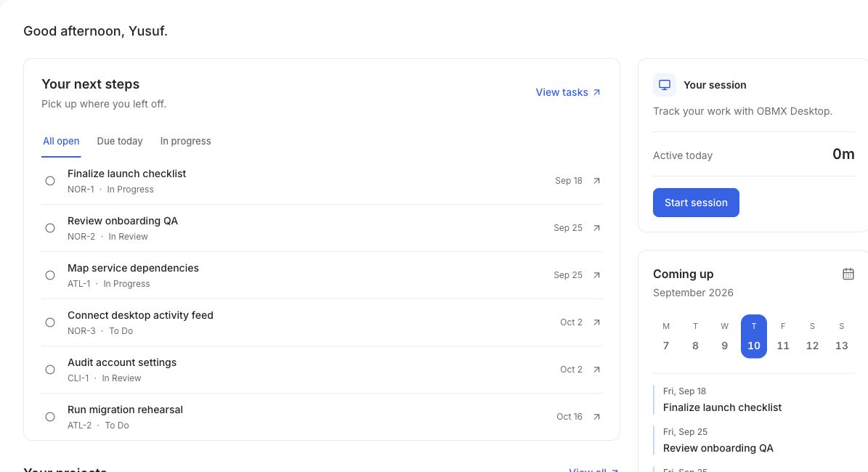Viewport: 868px width, 472px height.
Task: Open the Audit account settings arrow icon
Action: point(596,370)
